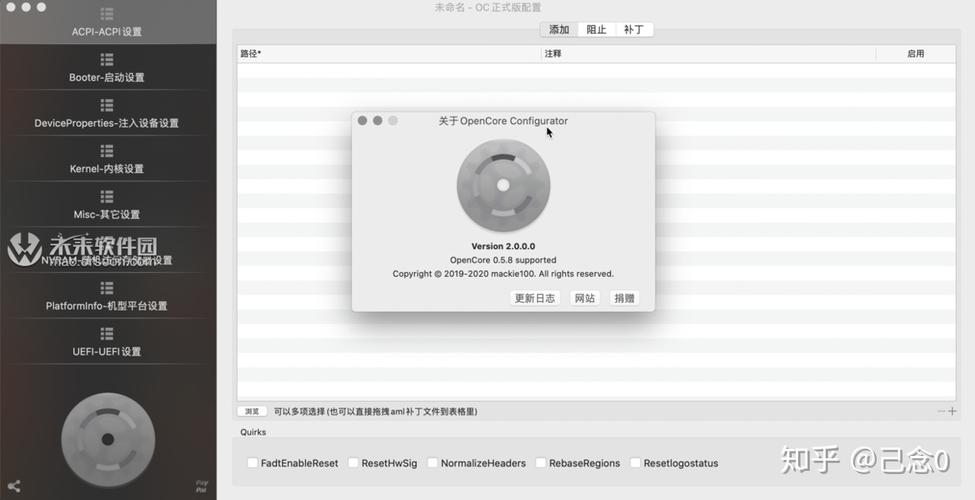Check the NormalizeHeaders option

(x=432, y=463)
